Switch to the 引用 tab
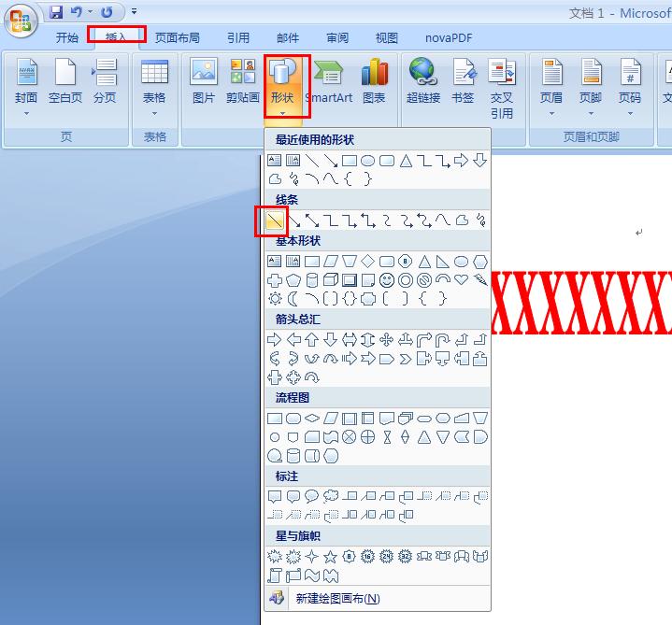Image resolution: width=672 pixels, height=625 pixels. point(238,37)
